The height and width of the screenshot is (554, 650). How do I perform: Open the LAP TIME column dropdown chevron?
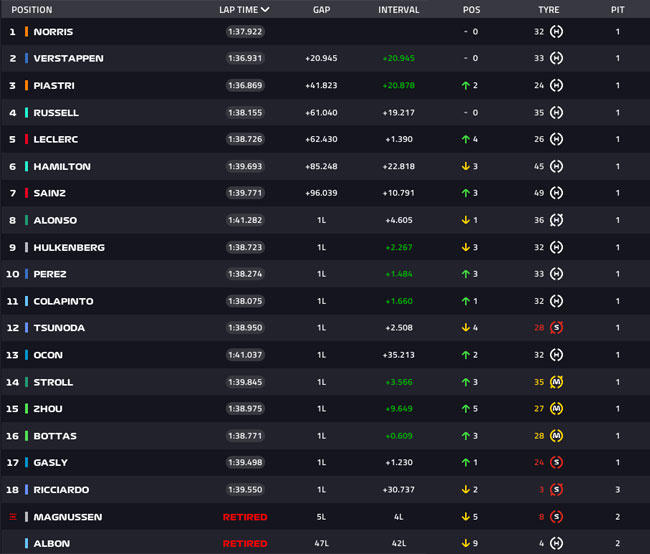click(x=265, y=10)
